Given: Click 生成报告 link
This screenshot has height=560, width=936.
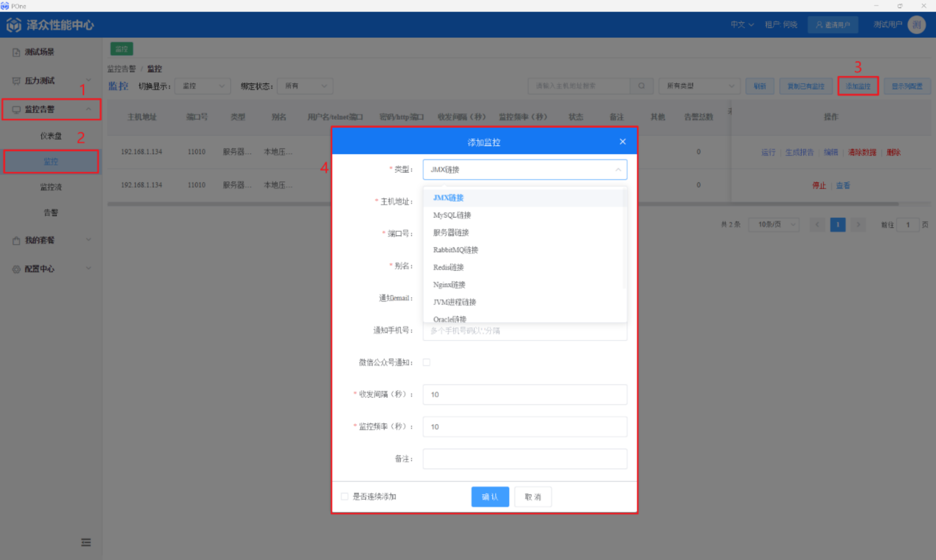Looking at the screenshot, I should [x=799, y=152].
